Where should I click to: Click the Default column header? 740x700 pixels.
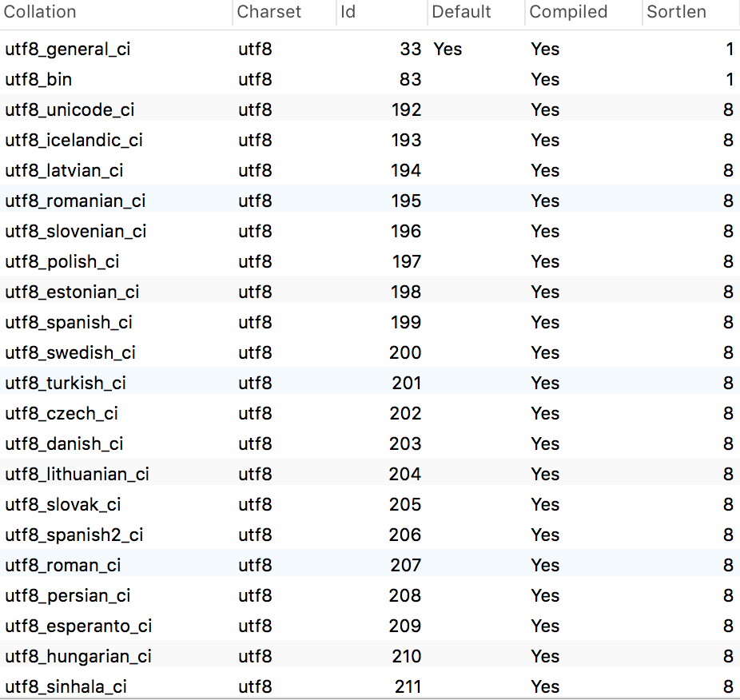tap(476, 12)
